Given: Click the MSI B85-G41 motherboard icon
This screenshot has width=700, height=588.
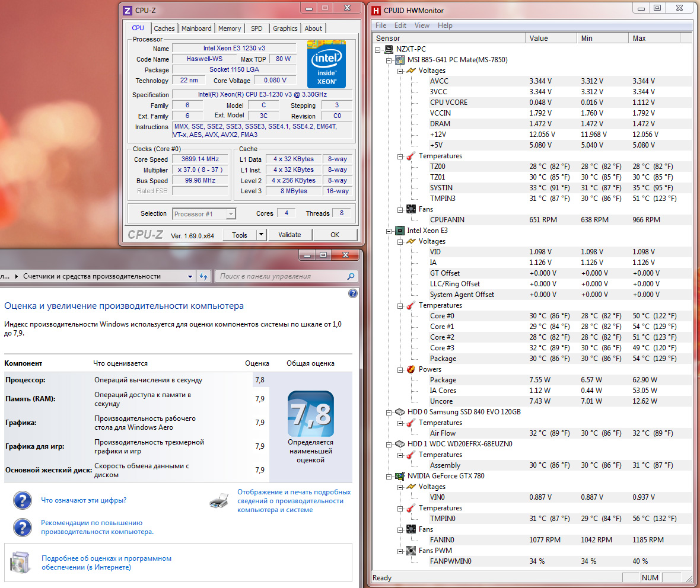Looking at the screenshot, I should (x=400, y=60).
